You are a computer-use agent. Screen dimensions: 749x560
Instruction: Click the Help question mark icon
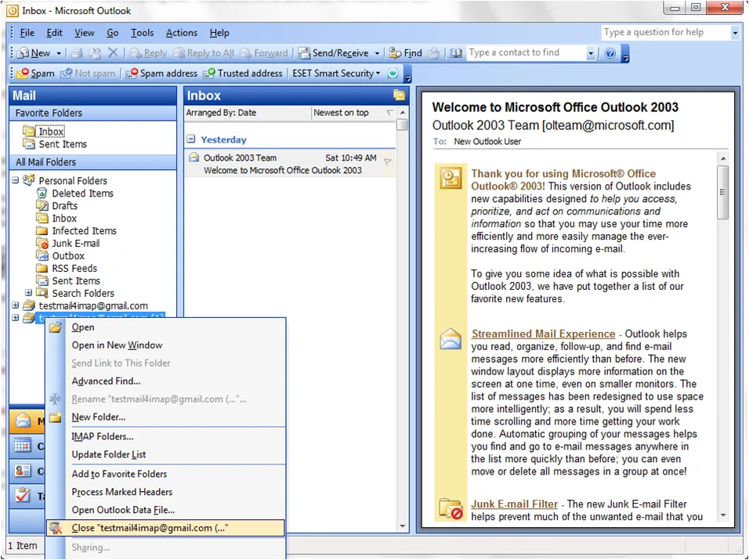coord(610,53)
